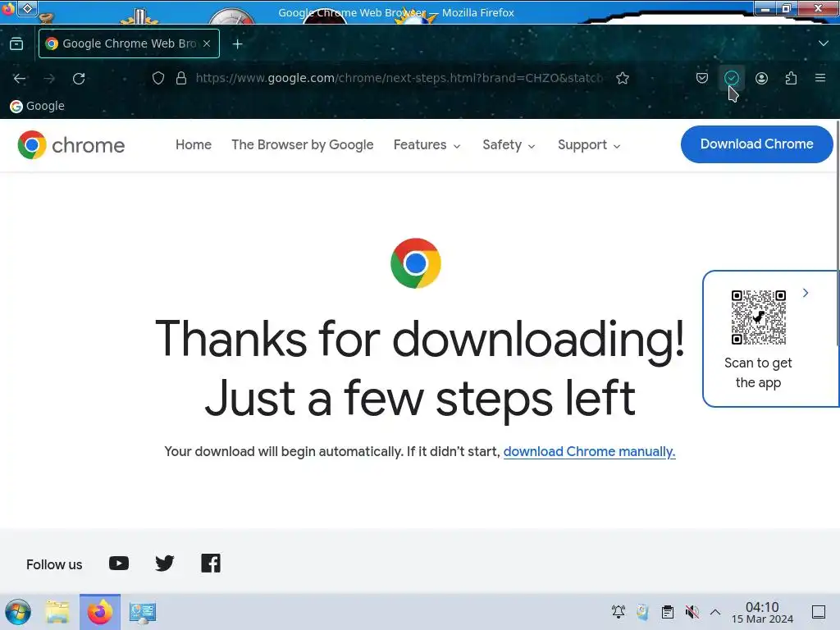Viewport: 840px width, 630px height.
Task: Open tracking protection shield icon
Action: pos(158,78)
